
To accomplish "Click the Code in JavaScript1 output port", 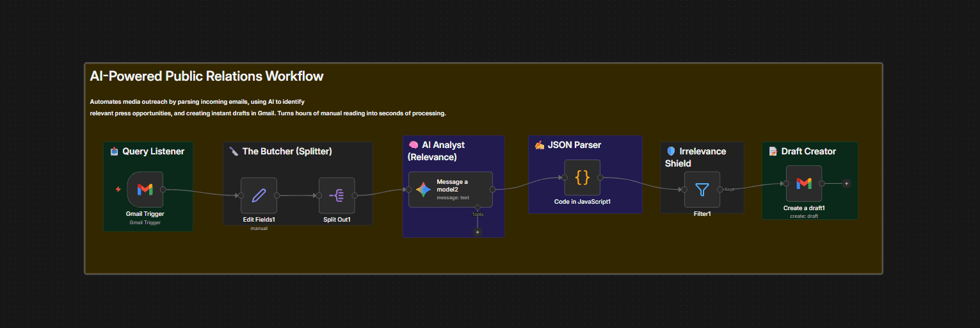I will pyautogui.click(x=600, y=177).
